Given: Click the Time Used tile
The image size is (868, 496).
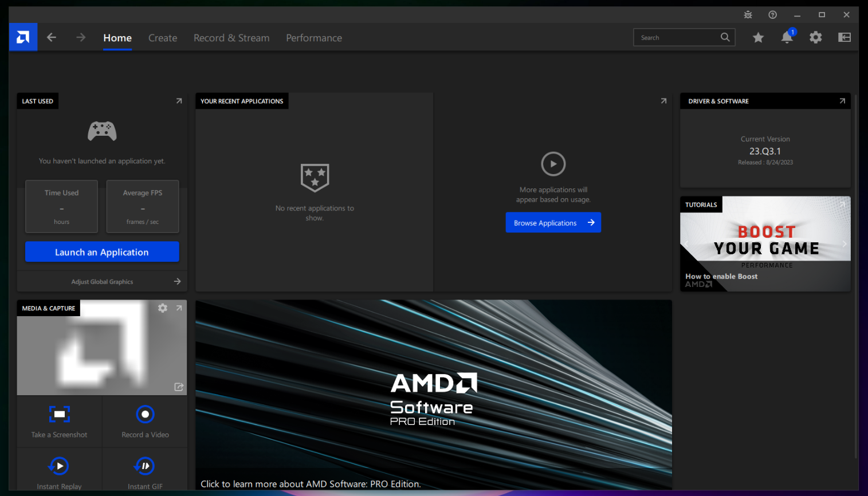Looking at the screenshot, I should (x=61, y=206).
